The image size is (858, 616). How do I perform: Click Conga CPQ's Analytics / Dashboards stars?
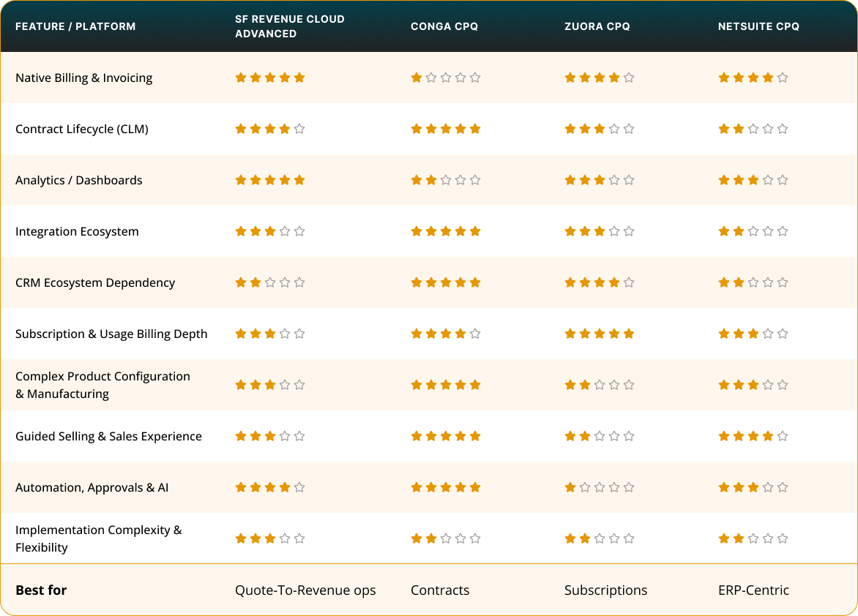click(445, 180)
